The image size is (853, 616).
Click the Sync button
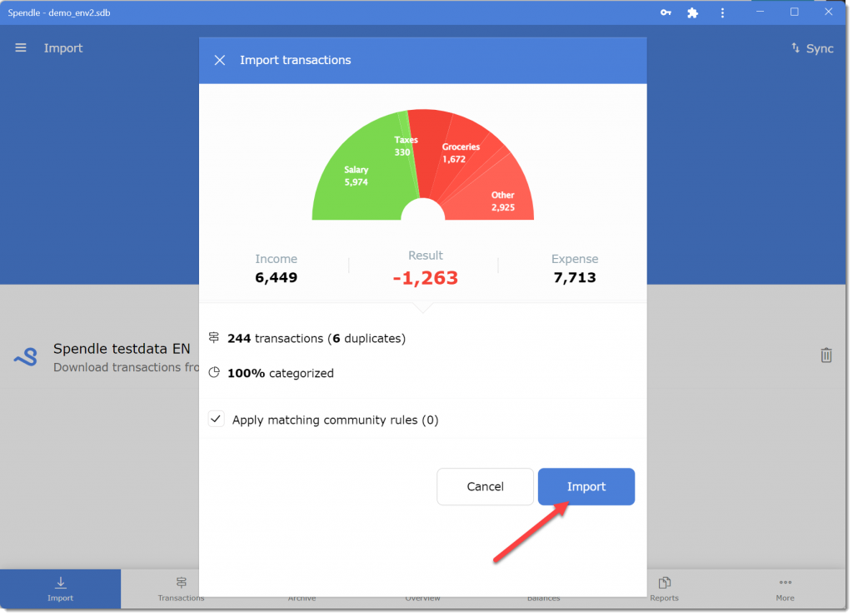(812, 48)
